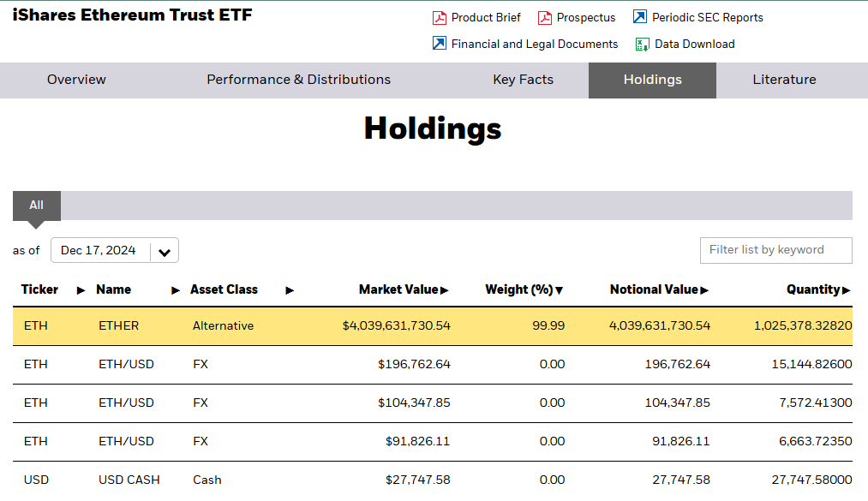This screenshot has width=868, height=501.
Task: Click the Data Download link
Action: pos(694,45)
